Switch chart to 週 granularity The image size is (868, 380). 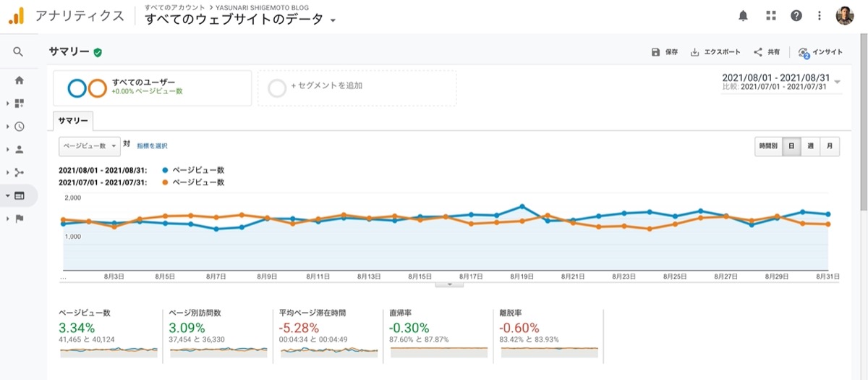(x=810, y=145)
